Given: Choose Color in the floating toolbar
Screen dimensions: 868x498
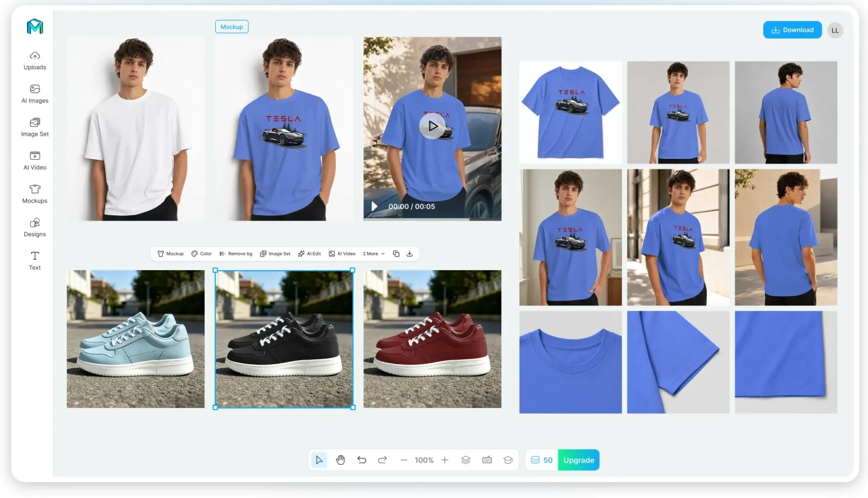Looking at the screenshot, I should pyautogui.click(x=201, y=254).
